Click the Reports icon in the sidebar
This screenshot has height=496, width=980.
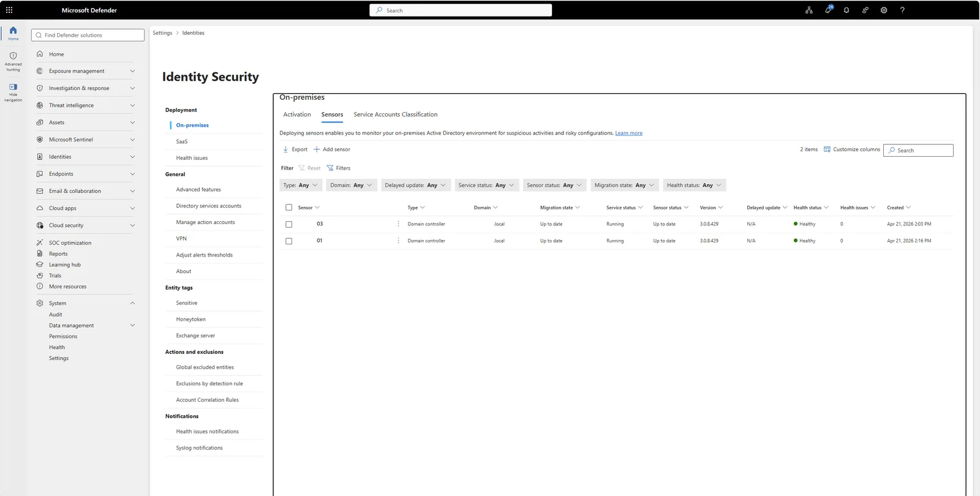coord(40,254)
